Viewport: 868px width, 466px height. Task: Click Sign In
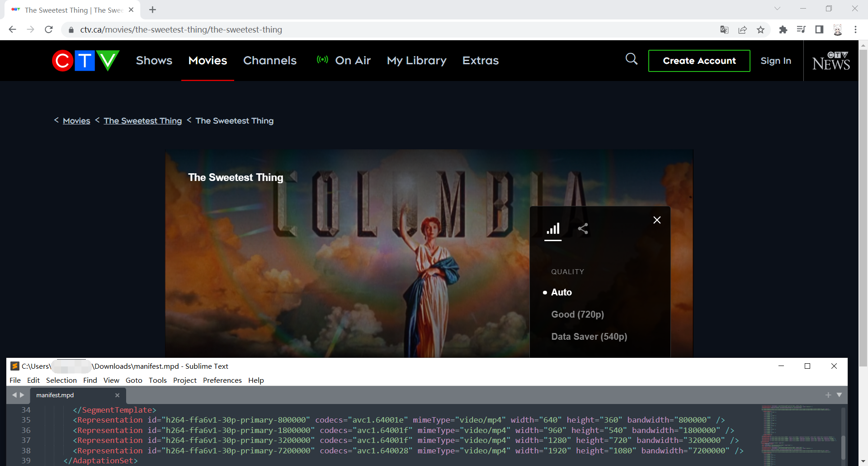pos(776,61)
